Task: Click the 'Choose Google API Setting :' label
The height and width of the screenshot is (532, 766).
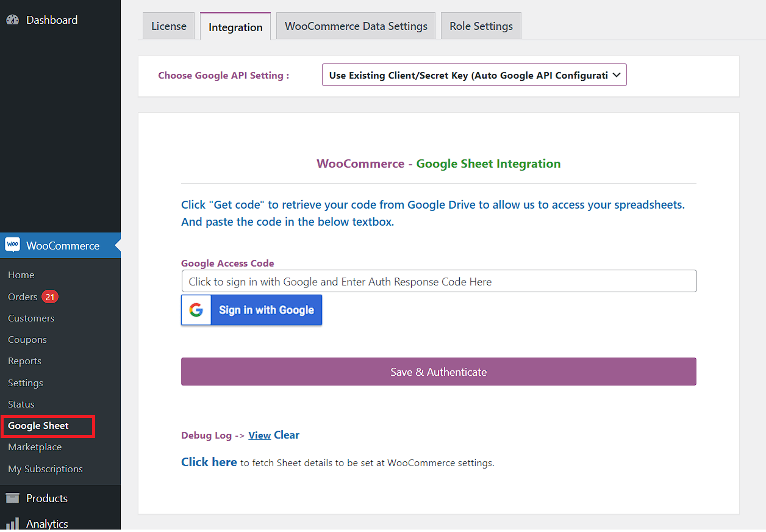Action: (224, 76)
